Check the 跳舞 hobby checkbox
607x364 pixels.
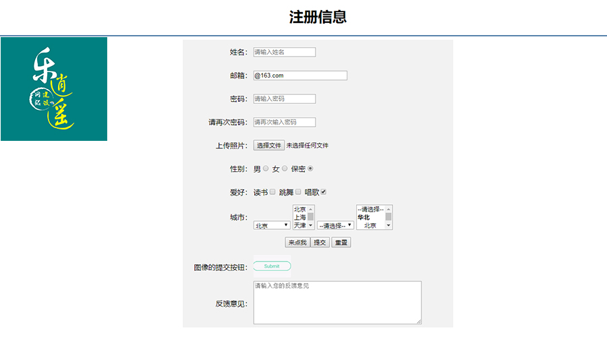point(298,192)
